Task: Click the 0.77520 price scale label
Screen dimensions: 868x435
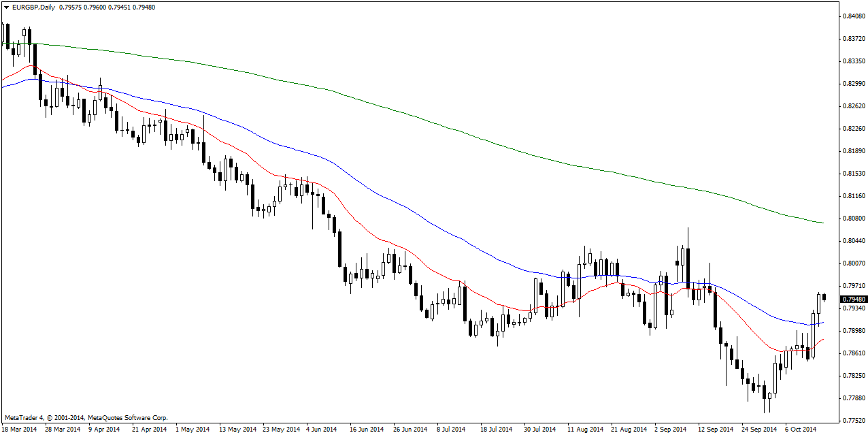Action: 854,420
